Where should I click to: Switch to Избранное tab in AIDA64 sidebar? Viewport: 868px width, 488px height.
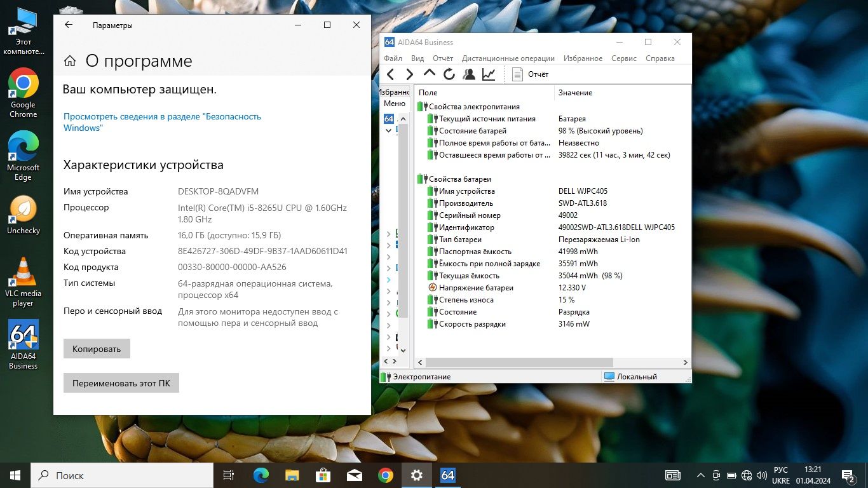coord(395,92)
